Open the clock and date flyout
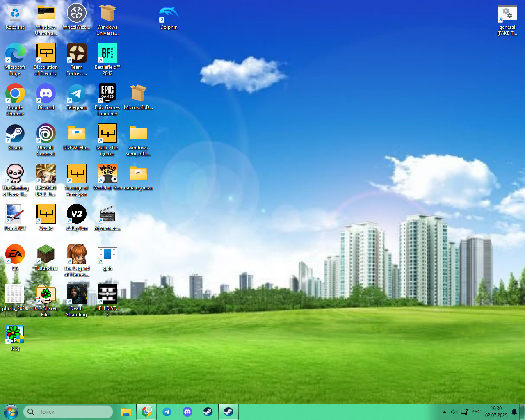The image size is (525, 420). pos(496,412)
